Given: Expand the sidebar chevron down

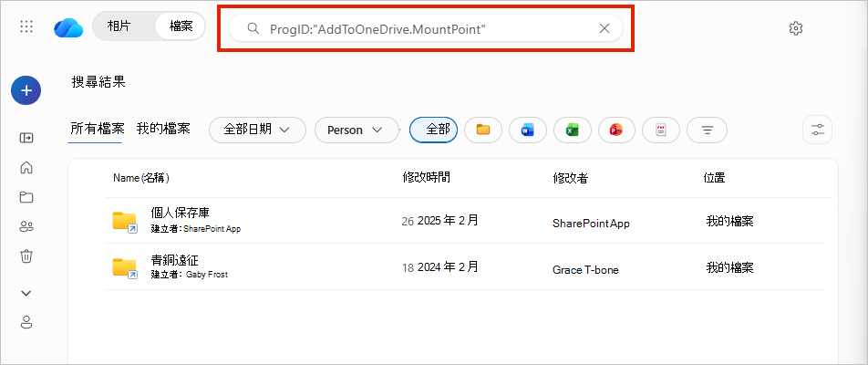Looking at the screenshot, I should (x=26, y=293).
